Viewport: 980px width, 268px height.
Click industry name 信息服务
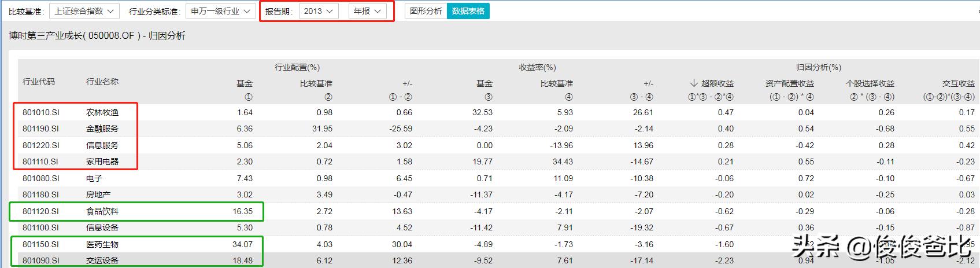[102, 145]
